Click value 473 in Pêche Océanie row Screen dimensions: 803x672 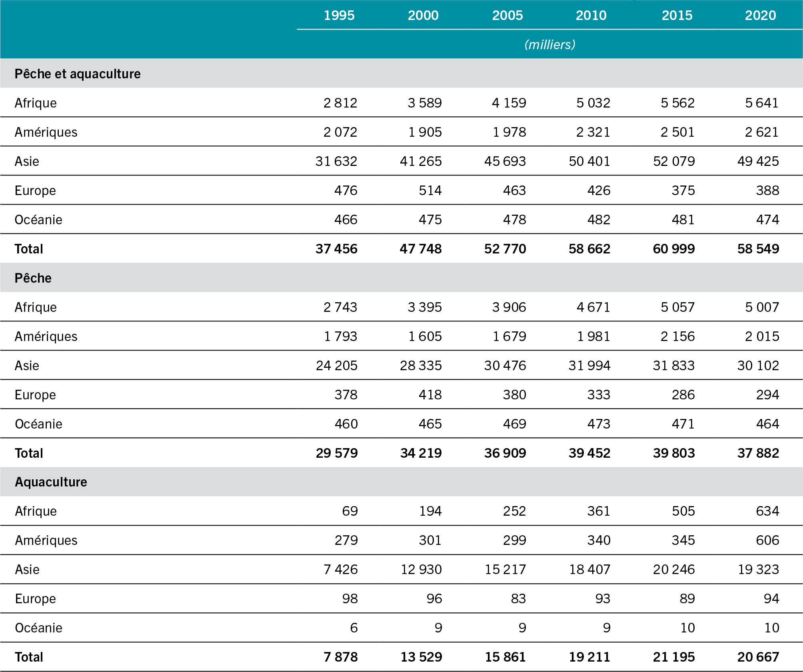599,424
